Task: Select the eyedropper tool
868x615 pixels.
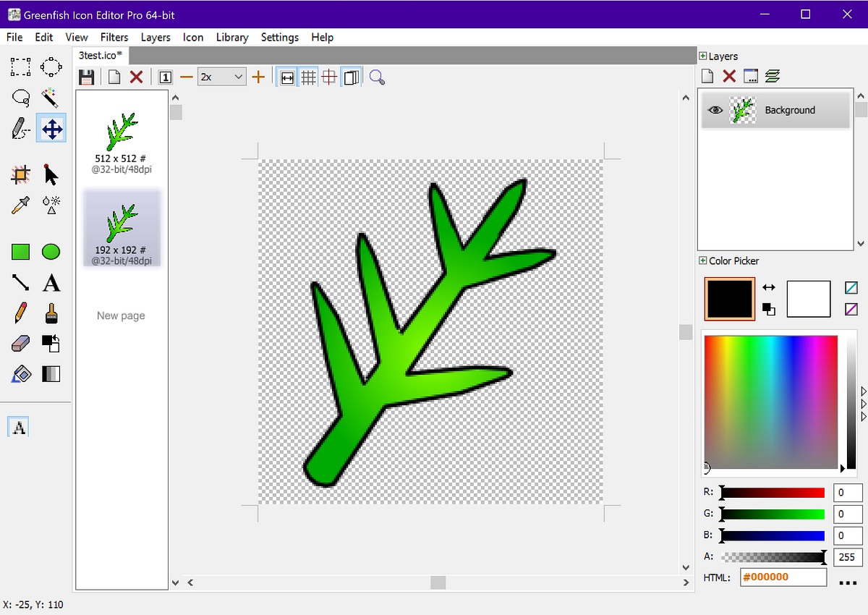Action: click(20, 205)
